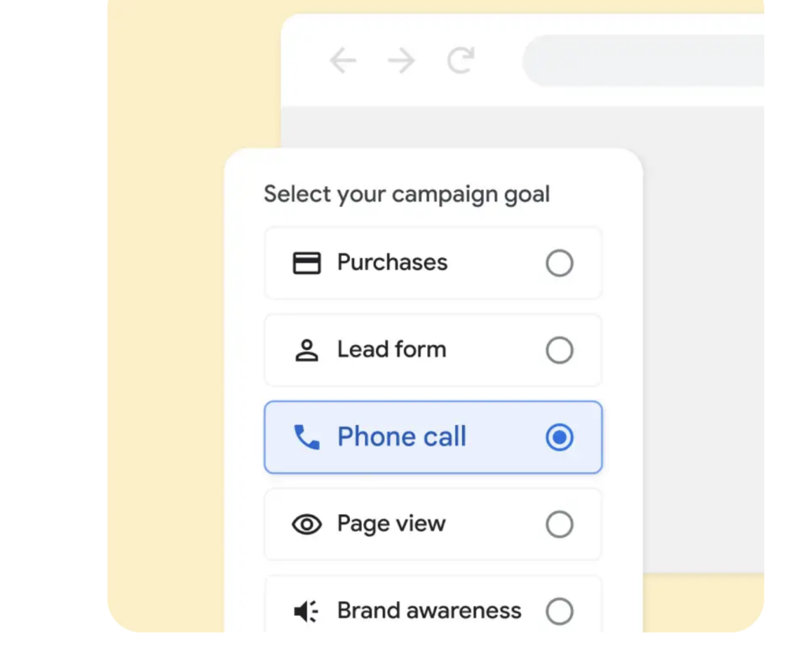Click the "Select your campaign goal" heading

[407, 194]
